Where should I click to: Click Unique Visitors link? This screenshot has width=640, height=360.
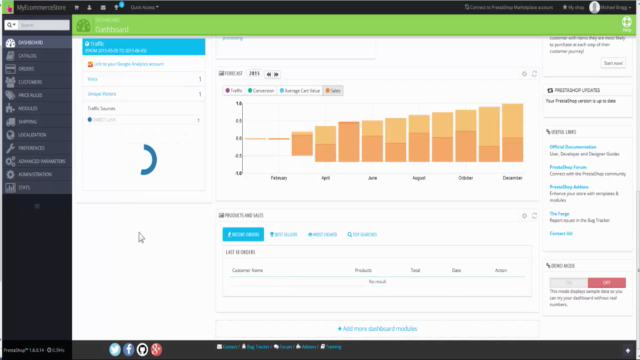(102, 94)
